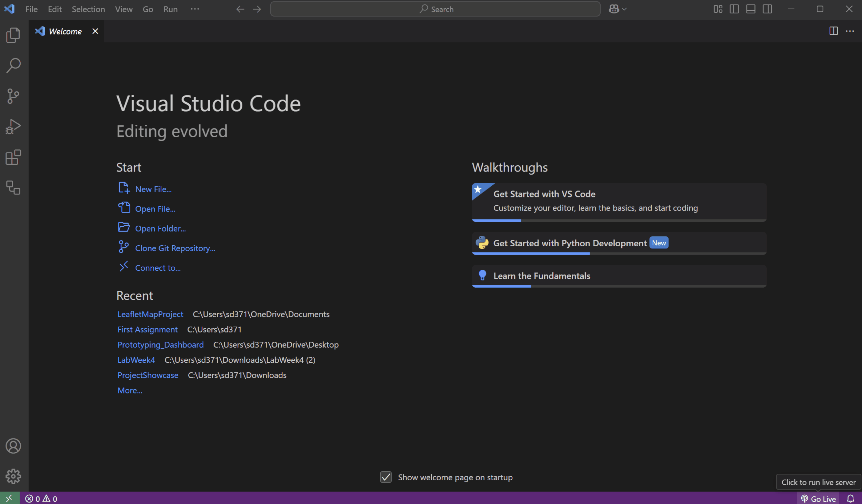862x504 pixels.
Task: Click the Accounts icon in the activity bar
Action: (x=13, y=446)
